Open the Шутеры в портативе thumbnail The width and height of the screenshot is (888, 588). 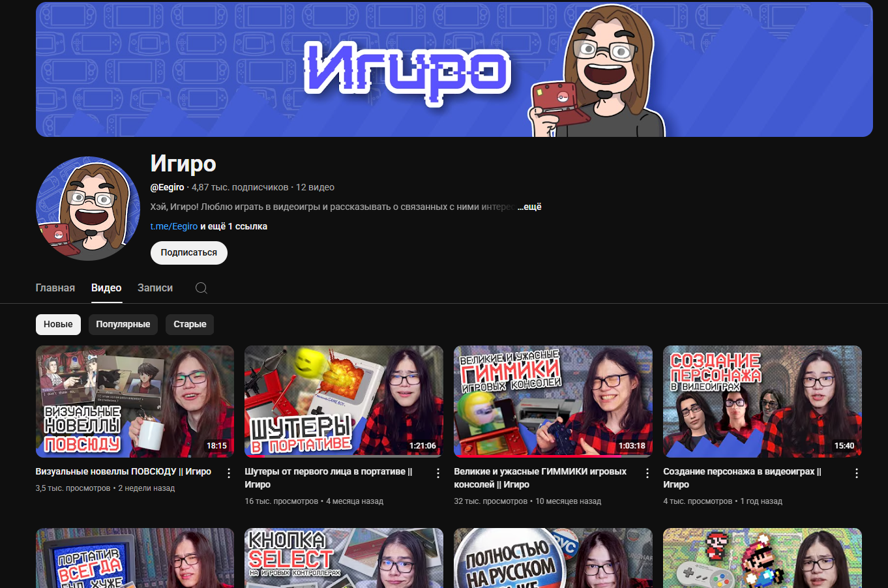click(344, 402)
